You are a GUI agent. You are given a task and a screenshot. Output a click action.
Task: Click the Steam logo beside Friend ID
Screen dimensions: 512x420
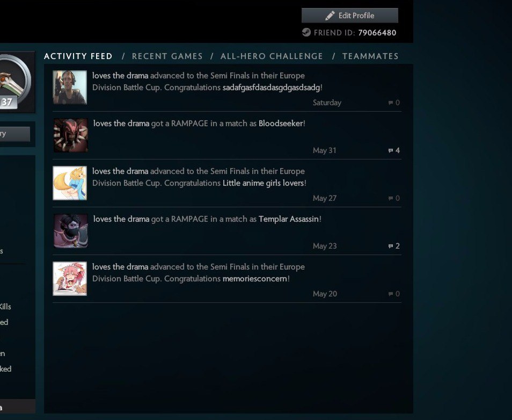pos(306,32)
